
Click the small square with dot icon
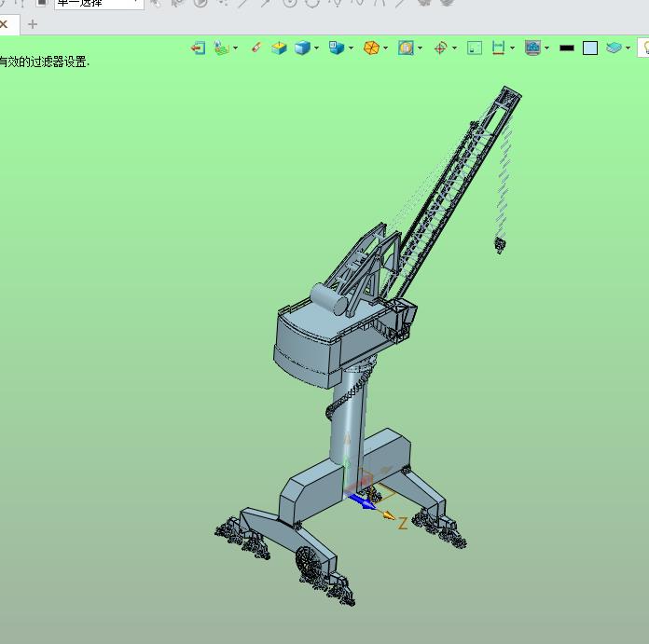pos(475,48)
